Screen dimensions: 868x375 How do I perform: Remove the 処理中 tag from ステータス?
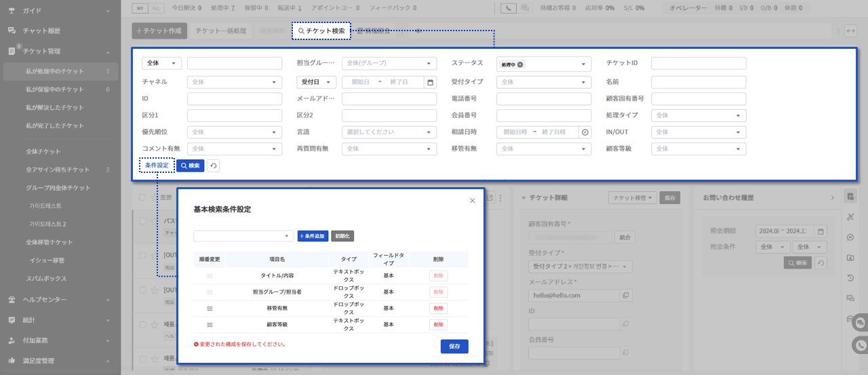[520, 64]
